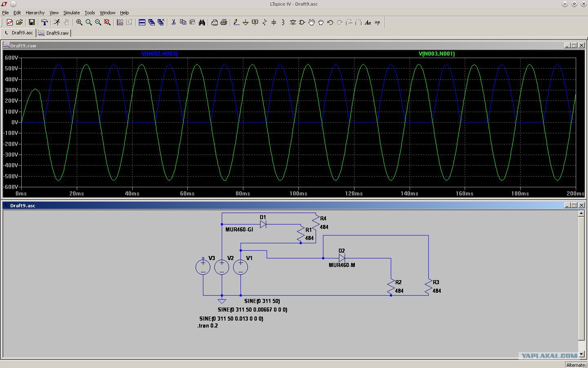Image resolution: width=588 pixels, height=368 pixels.
Task: Select the Text 'Aa' tool
Action: point(368,22)
